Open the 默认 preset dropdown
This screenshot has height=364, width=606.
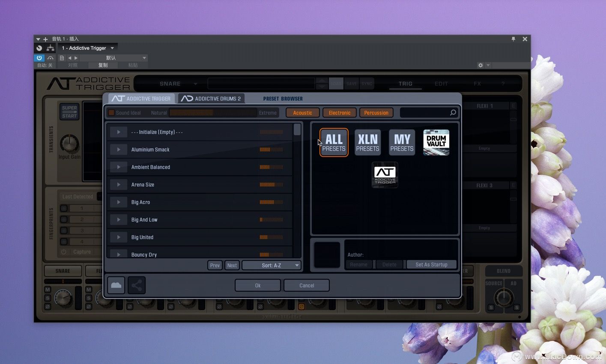(x=113, y=58)
